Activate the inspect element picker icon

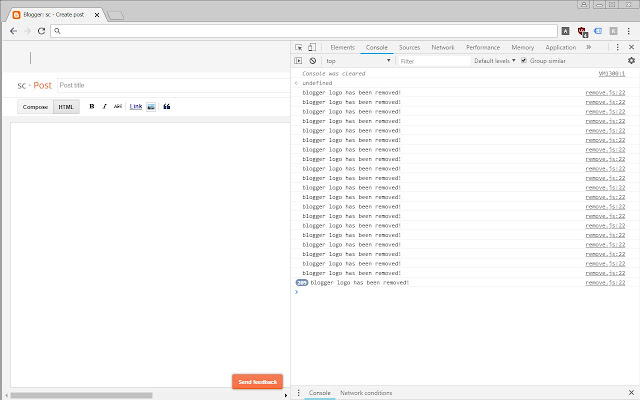tap(299, 47)
